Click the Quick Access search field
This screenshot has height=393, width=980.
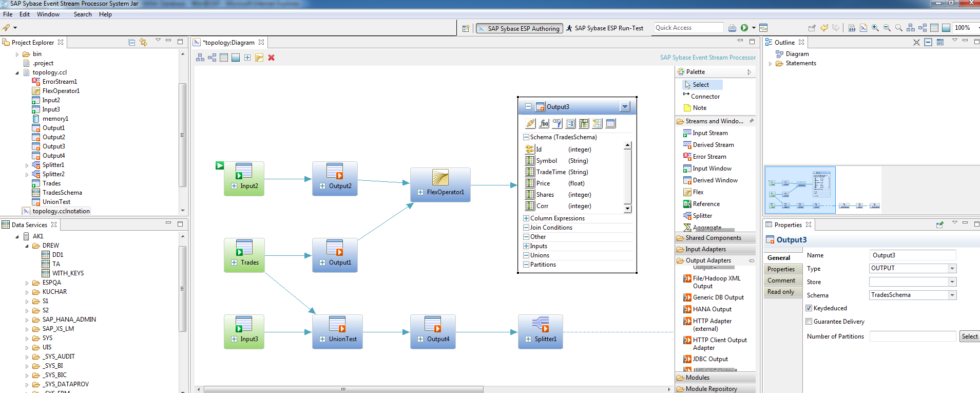688,28
